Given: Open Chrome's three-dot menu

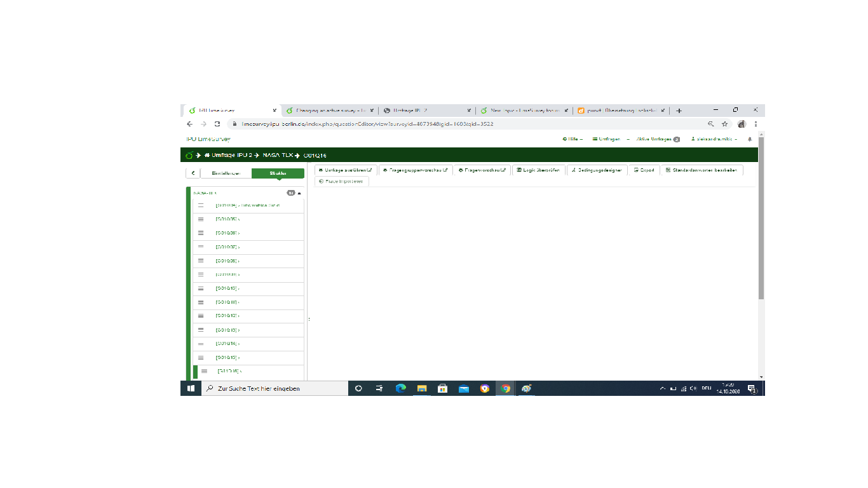Looking at the screenshot, I should pos(756,124).
